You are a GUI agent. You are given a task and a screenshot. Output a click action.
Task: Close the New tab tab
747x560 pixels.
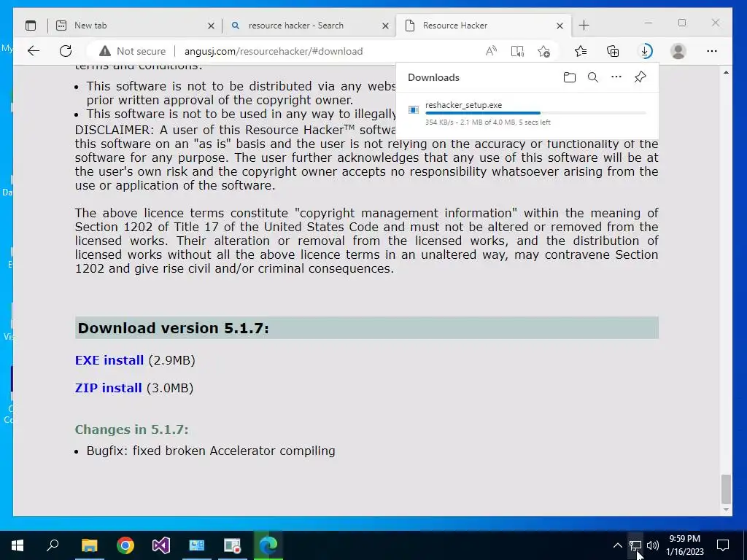pos(211,26)
